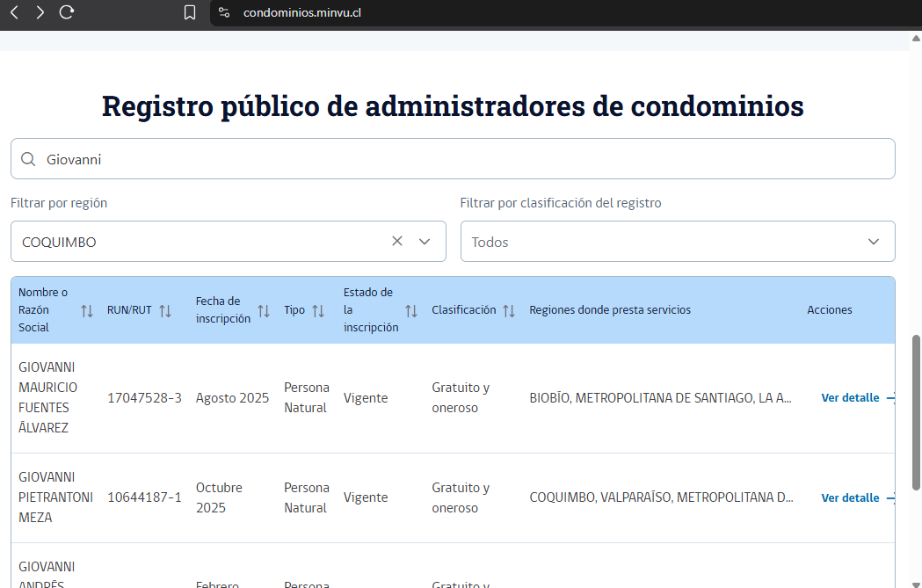Click name GIOVANNI MAURICIO FUENTES ÁLVAREZ

(47, 397)
